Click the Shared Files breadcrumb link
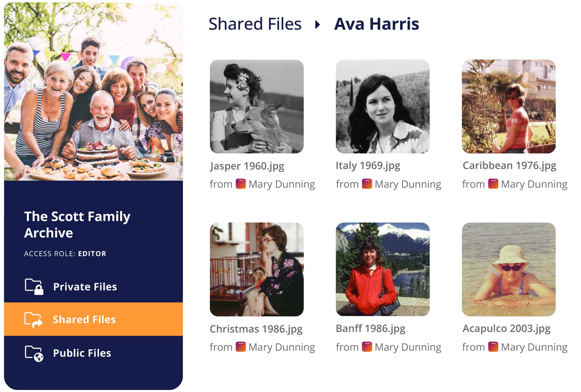The height and width of the screenshot is (392, 581). [x=255, y=24]
